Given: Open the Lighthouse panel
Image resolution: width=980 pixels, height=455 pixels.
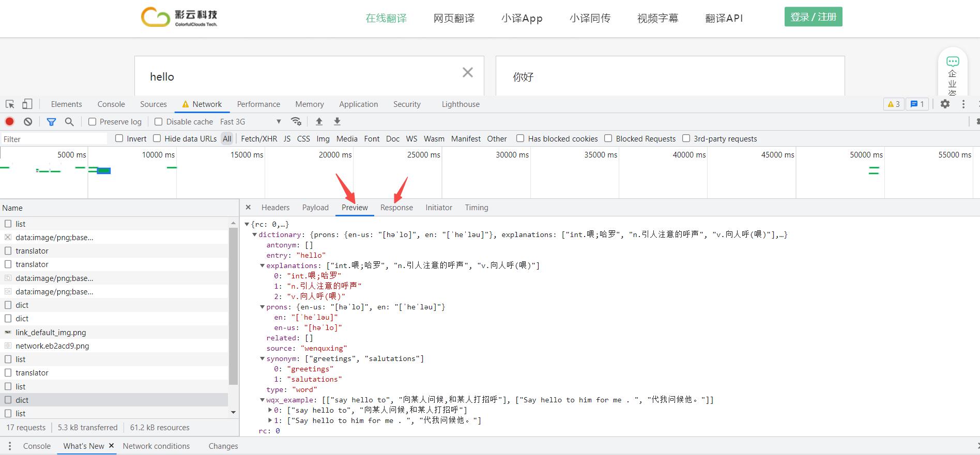Looking at the screenshot, I should [x=461, y=104].
